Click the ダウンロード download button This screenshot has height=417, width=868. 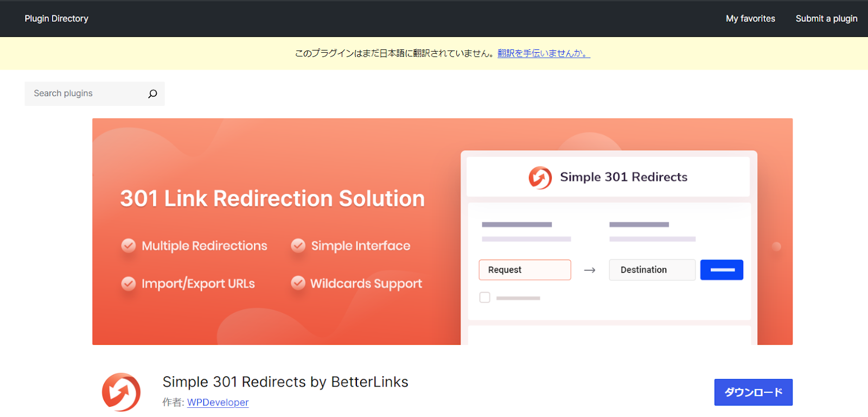[754, 392]
